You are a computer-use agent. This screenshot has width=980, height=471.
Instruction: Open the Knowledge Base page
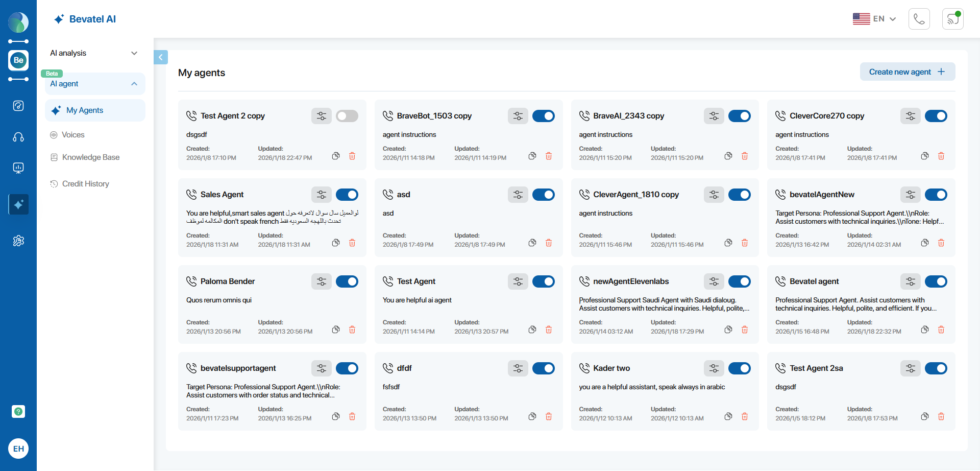tap(90, 157)
